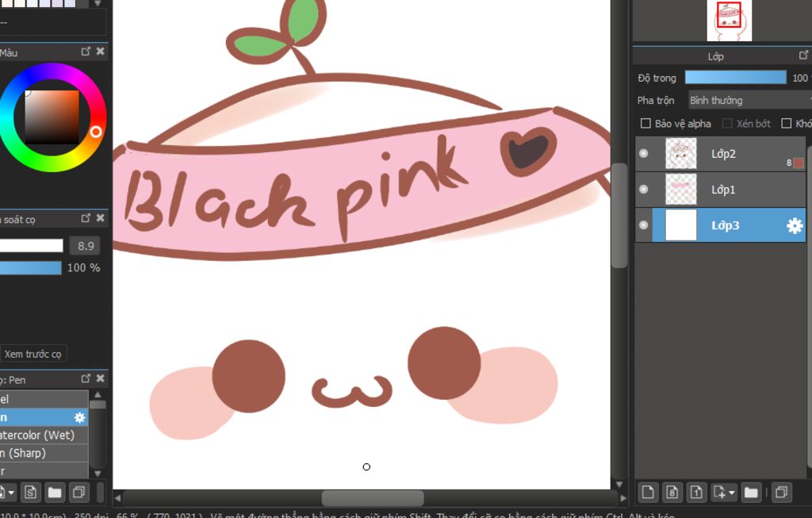Select layer Lớp2
This screenshot has width=812, height=518.
(720, 153)
